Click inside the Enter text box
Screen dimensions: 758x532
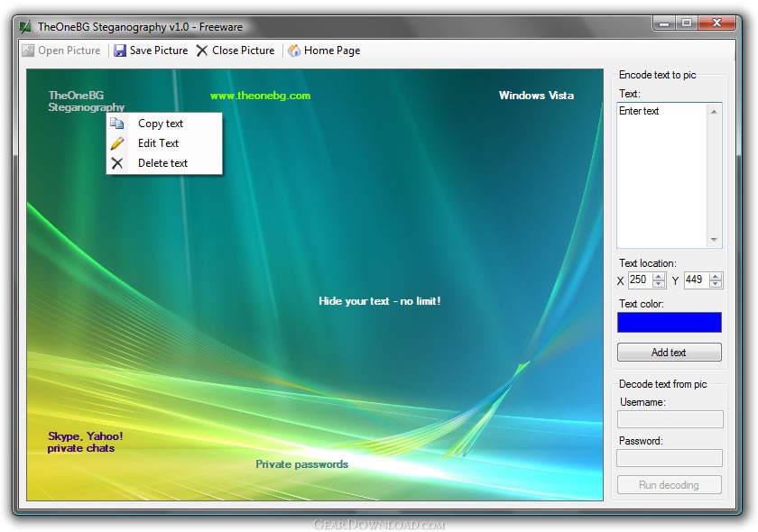click(x=661, y=176)
